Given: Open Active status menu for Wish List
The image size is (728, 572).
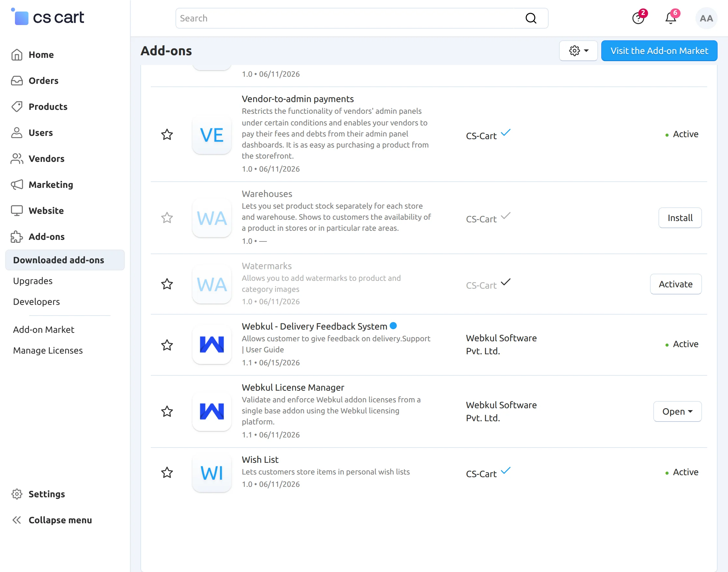Looking at the screenshot, I should (682, 472).
